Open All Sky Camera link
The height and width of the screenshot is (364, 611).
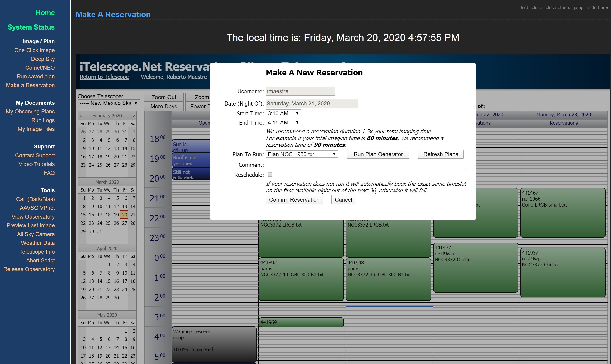point(36,234)
